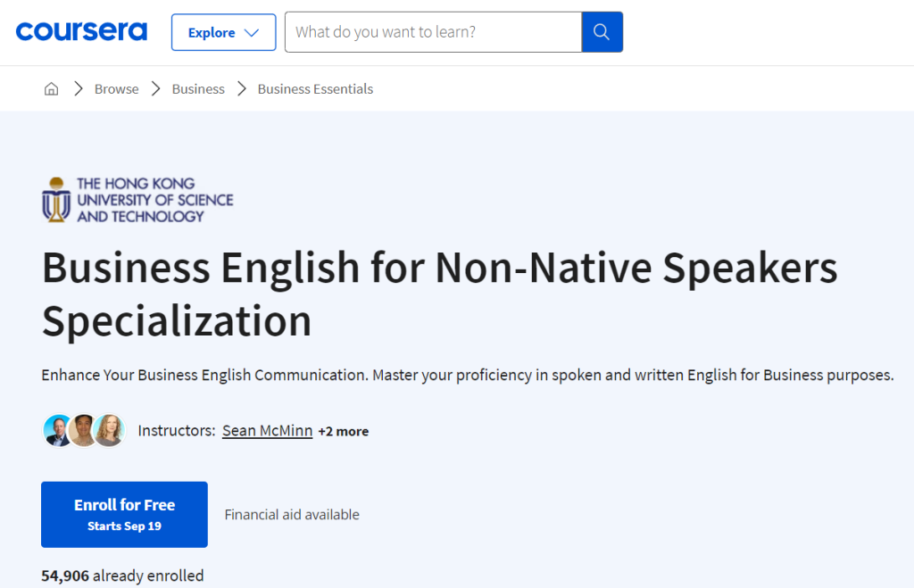Screen dimensions: 914x588
Task: Click the Coursera logo
Action: pos(81,32)
